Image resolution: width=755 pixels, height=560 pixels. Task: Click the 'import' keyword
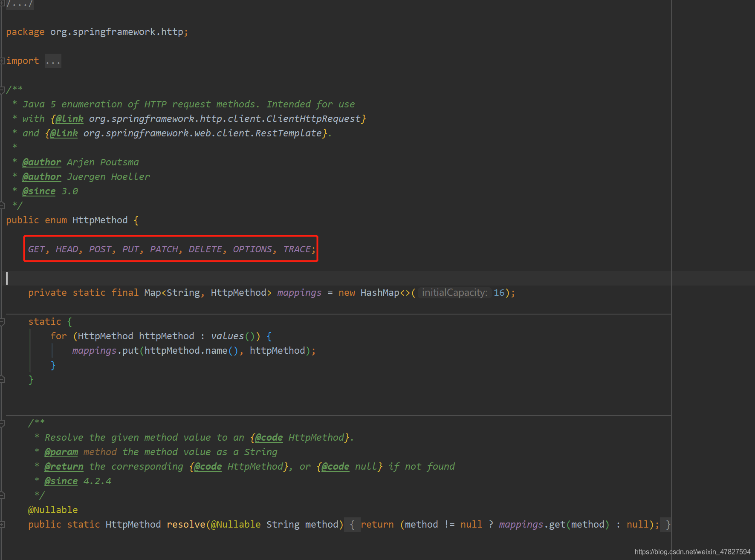point(23,61)
